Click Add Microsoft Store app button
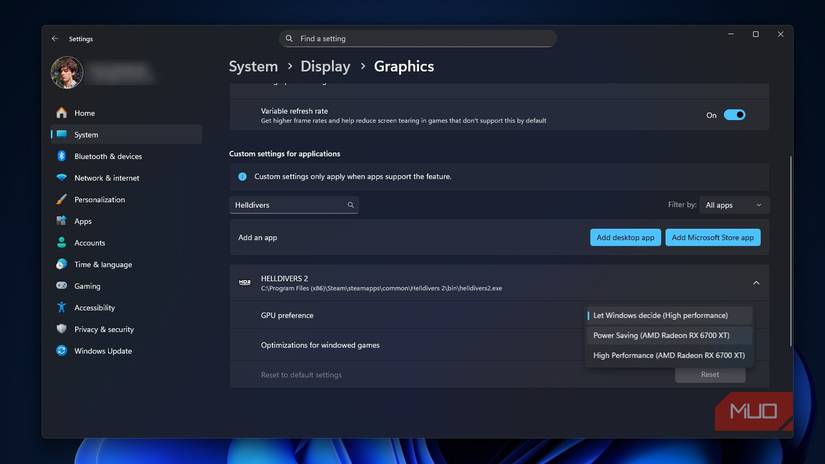This screenshot has height=464, width=825. click(712, 237)
